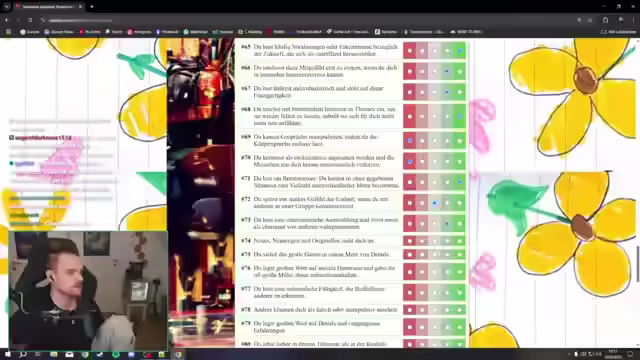This screenshot has height=360, width=640.
Task: Go back using the browser back arrow
Action: point(7,20)
